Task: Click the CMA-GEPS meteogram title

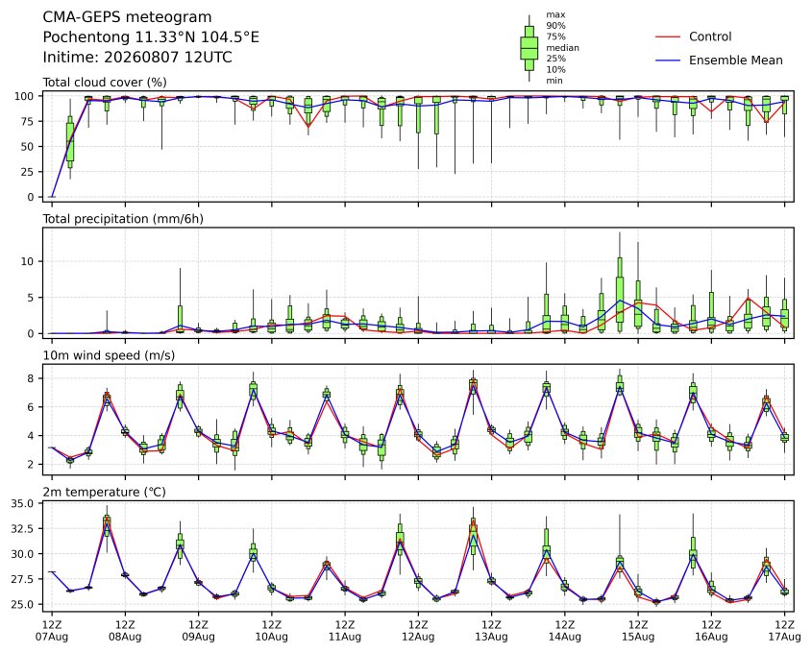Action: [127, 17]
